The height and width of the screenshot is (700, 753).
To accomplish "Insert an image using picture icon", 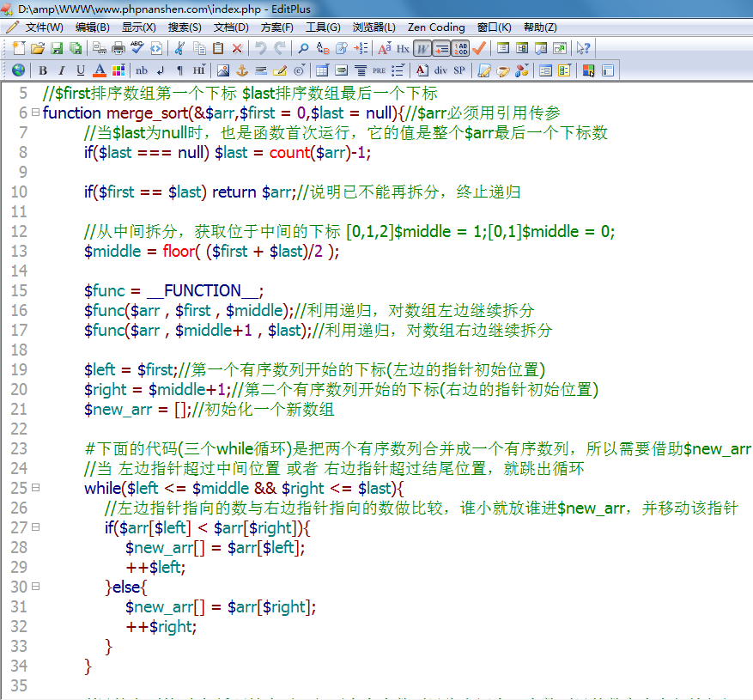I will click(x=223, y=70).
